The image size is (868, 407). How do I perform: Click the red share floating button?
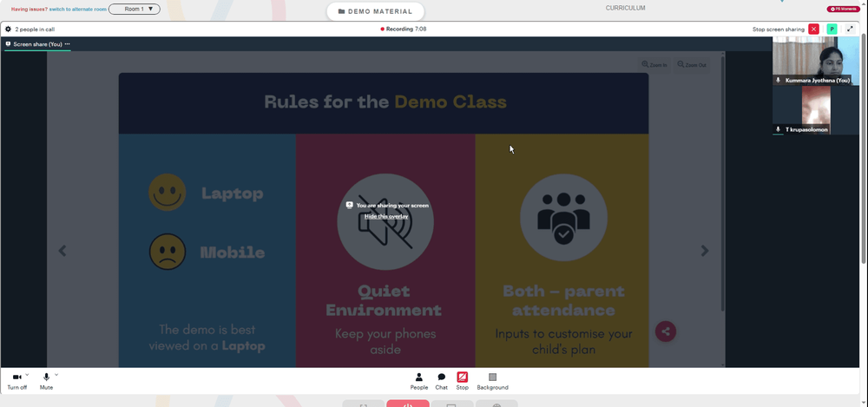666,332
